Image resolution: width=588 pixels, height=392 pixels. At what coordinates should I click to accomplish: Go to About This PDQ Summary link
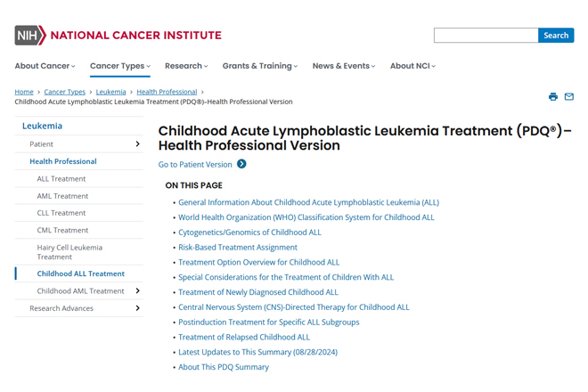[224, 367]
